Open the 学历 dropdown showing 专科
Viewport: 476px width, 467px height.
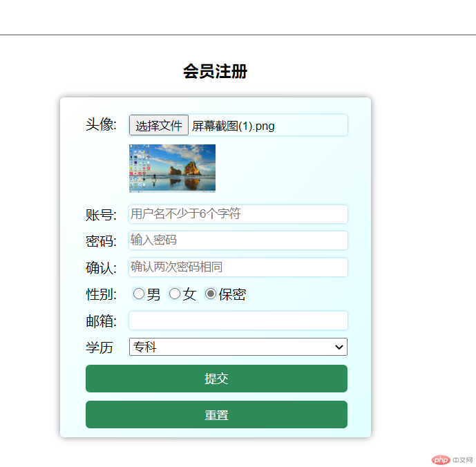pyautogui.click(x=238, y=347)
